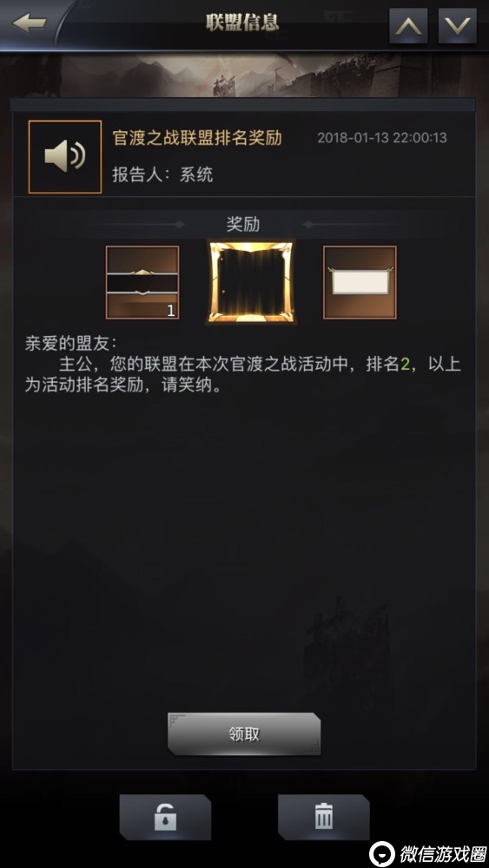Image resolution: width=489 pixels, height=868 pixels.
Task: Tap the 奖励 section header
Action: tap(243, 224)
